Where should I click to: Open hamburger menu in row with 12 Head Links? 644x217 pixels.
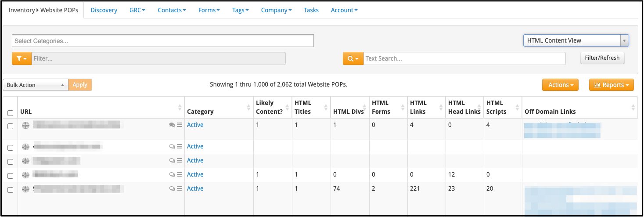coord(179,174)
